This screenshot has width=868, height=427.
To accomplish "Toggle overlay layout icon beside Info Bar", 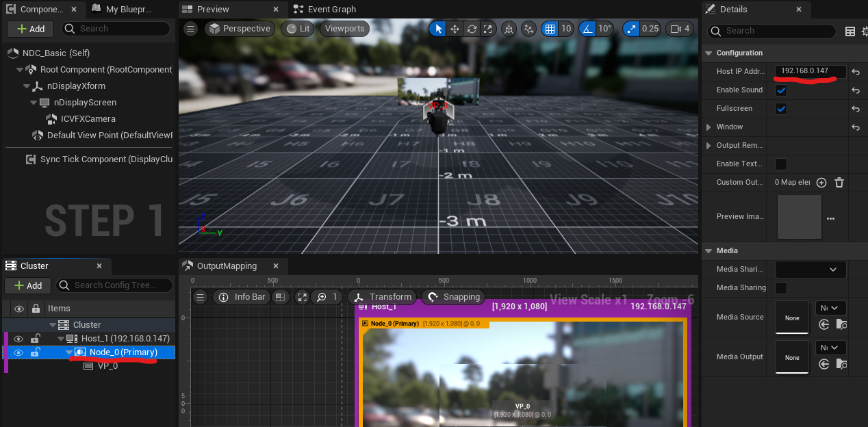I will pos(280,297).
